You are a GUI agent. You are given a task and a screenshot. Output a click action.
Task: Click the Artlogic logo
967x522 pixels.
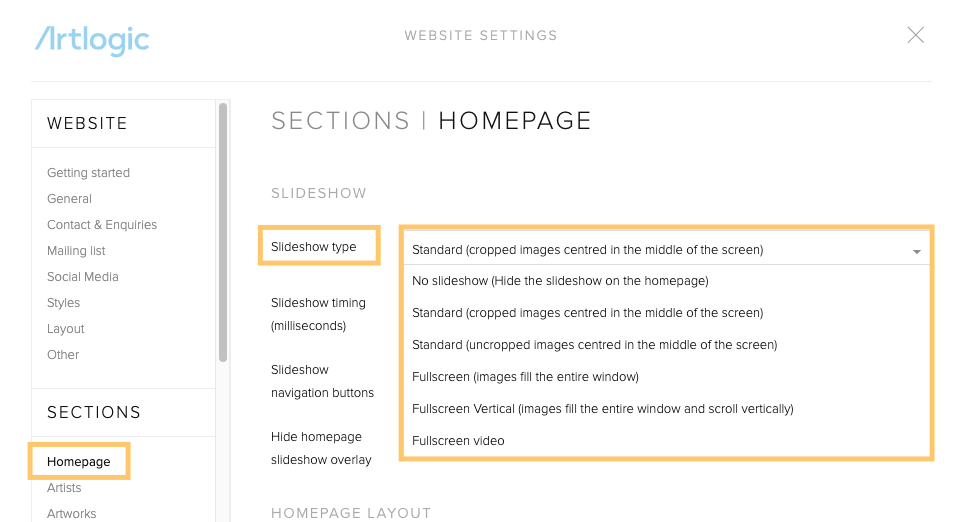[x=92, y=41]
